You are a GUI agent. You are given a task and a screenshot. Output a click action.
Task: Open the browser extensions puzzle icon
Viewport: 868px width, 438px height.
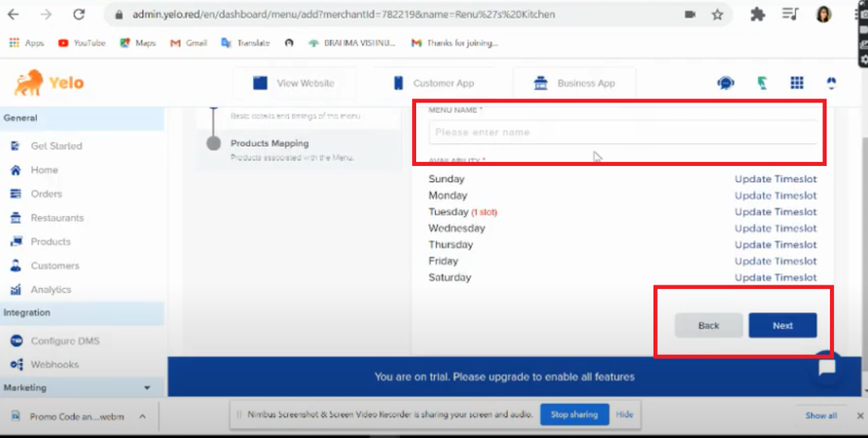coord(758,14)
